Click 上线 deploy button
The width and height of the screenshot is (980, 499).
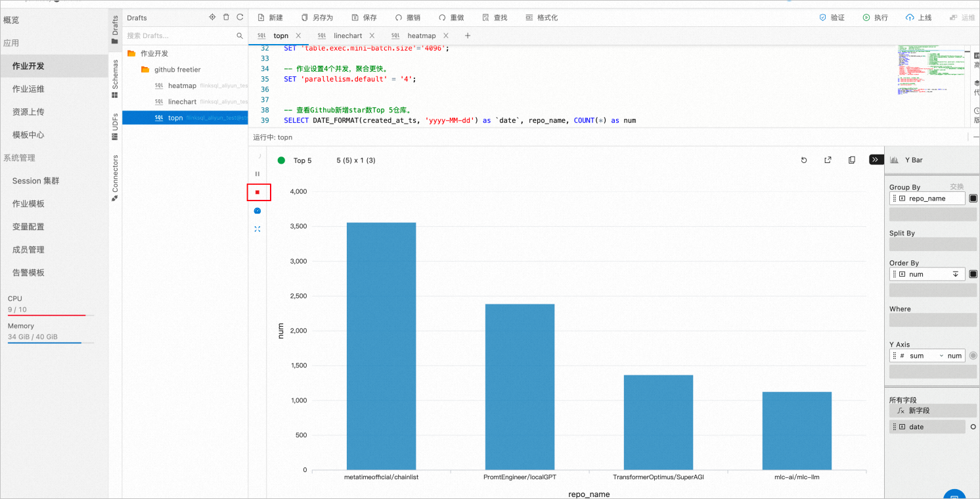point(918,18)
